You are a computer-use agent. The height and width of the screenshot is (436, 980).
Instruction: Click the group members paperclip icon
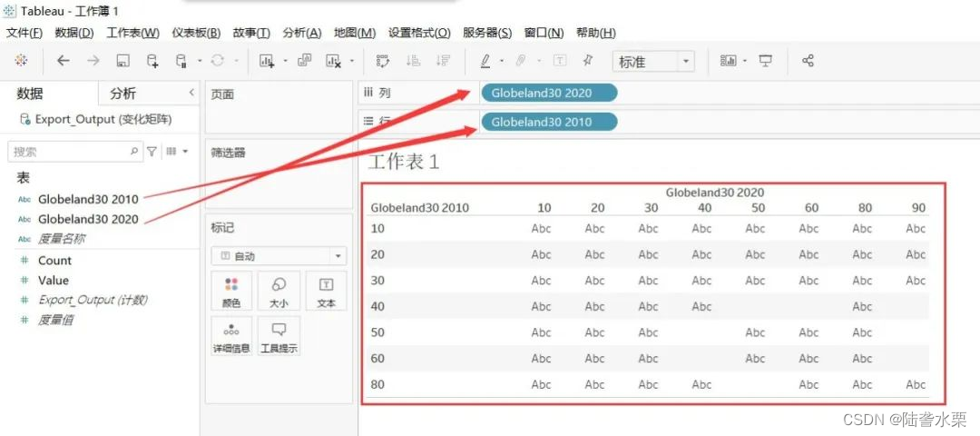[521, 61]
